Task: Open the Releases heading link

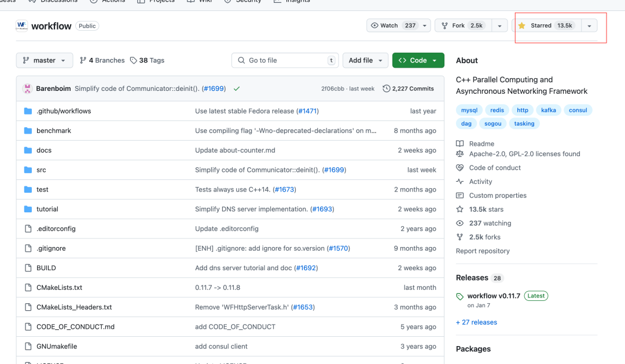Action: coord(472,278)
